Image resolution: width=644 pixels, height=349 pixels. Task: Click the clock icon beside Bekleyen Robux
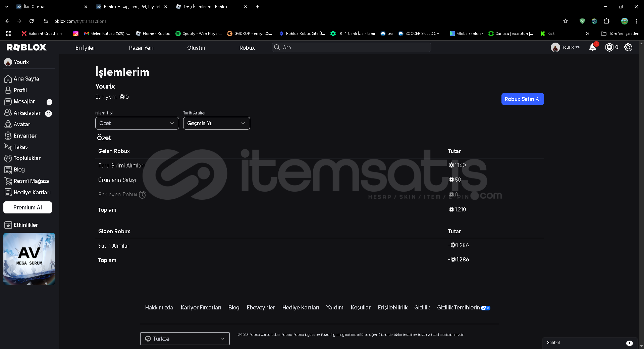(142, 195)
